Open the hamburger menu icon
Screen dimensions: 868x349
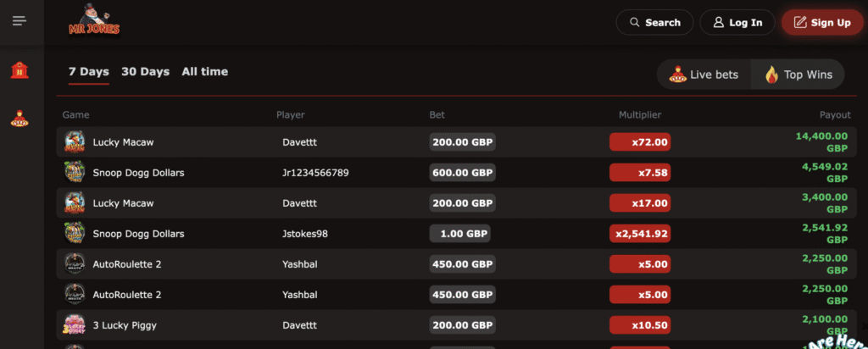(19, 21)
